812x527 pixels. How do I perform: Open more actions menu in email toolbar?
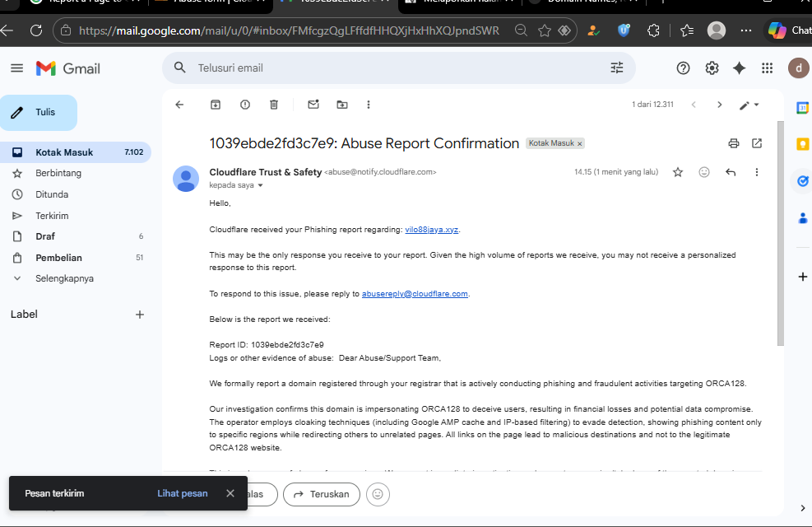369,105
